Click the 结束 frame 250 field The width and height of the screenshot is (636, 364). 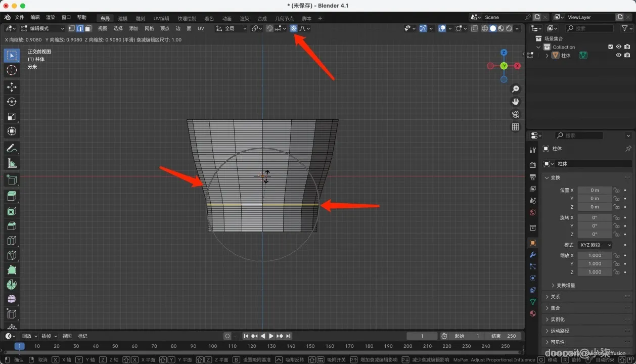pos(504,336)
